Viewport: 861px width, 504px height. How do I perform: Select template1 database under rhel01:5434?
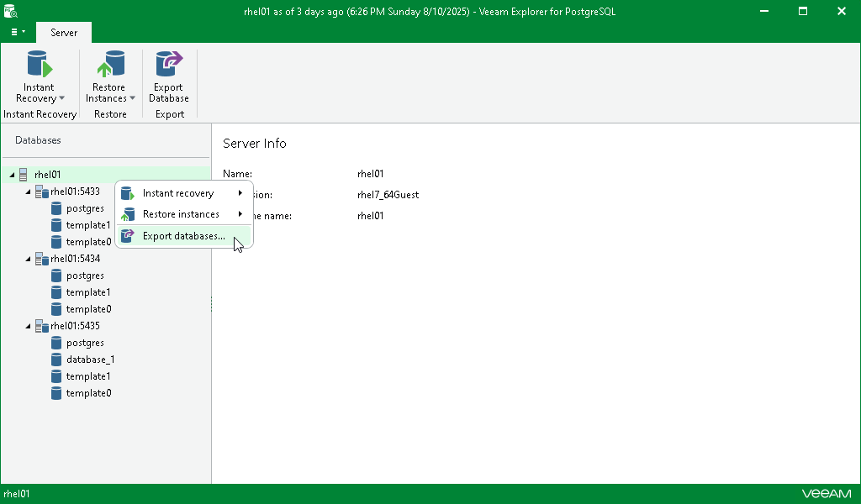(x=88, y=292)
